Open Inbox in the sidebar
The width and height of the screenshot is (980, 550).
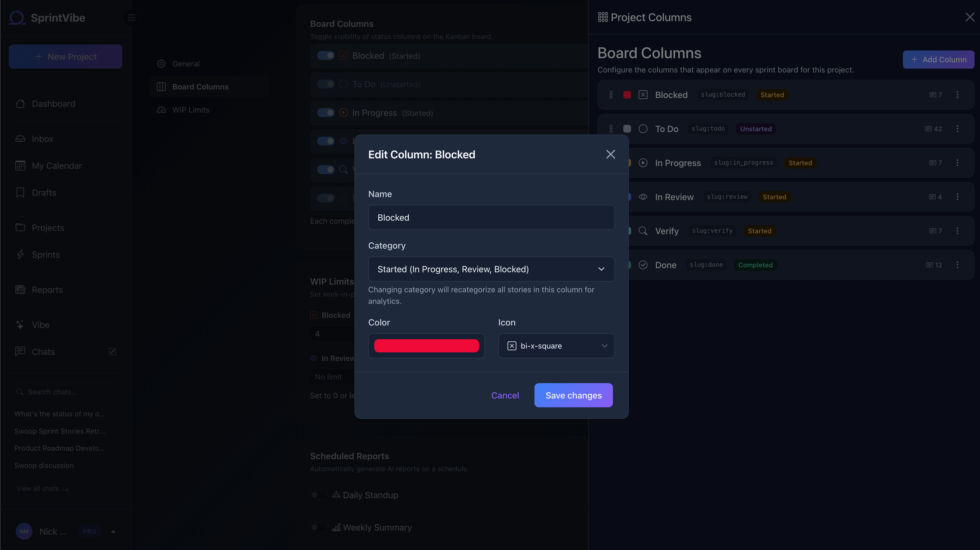coord(66,139)
